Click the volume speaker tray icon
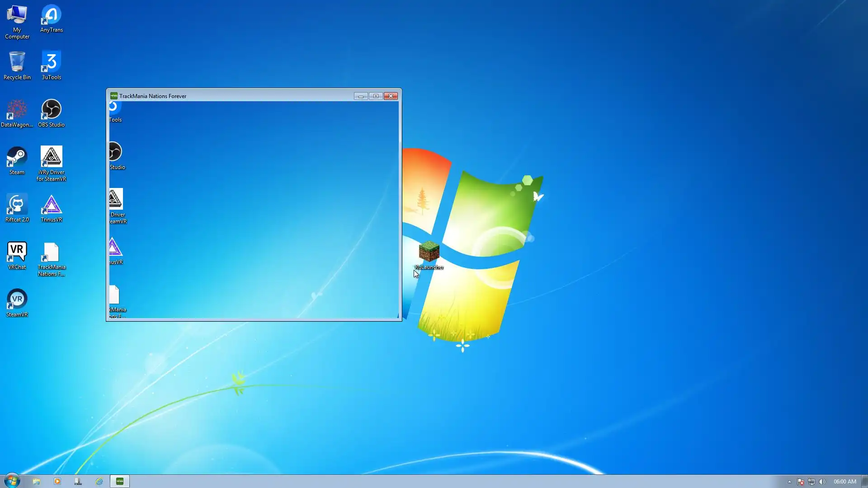The width and height of the screenshot is (868, 488). pos(822,482)
